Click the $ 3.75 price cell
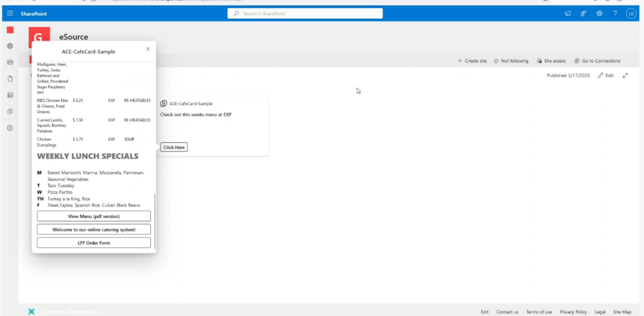The height and width of the screenshot is (316, 644). (x=78, y=139)
